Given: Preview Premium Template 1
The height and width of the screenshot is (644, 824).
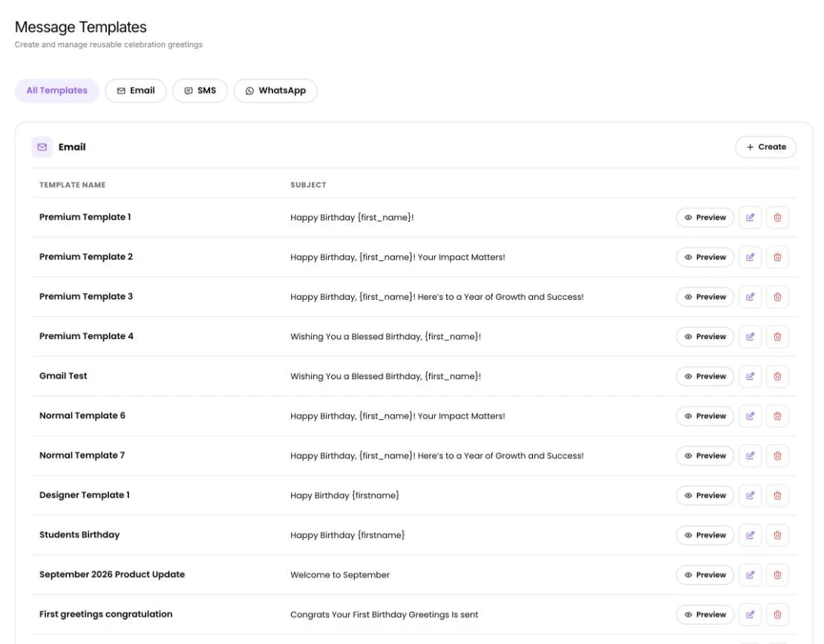Looking at the screenshot, I should (704, 217).
